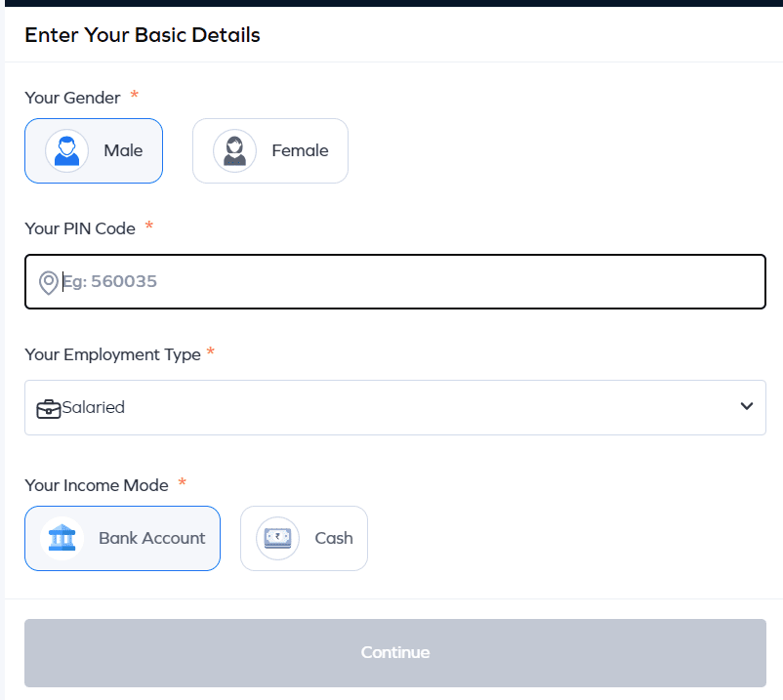This screenshot has height=700, width=783.
Task: Choose Cash text as income mode
Action: pos(333,538)
